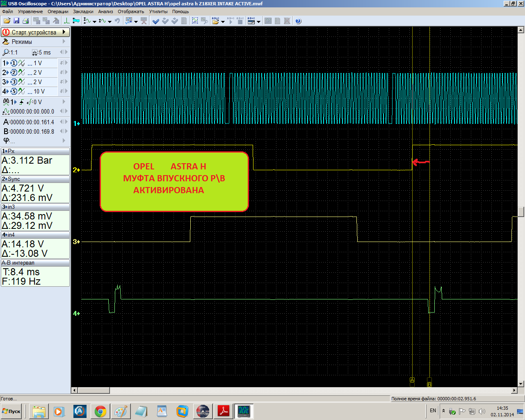525x420 pixels.
Task: Click the cursor A time value 00.161.4
Action: [x=32, y=122]
